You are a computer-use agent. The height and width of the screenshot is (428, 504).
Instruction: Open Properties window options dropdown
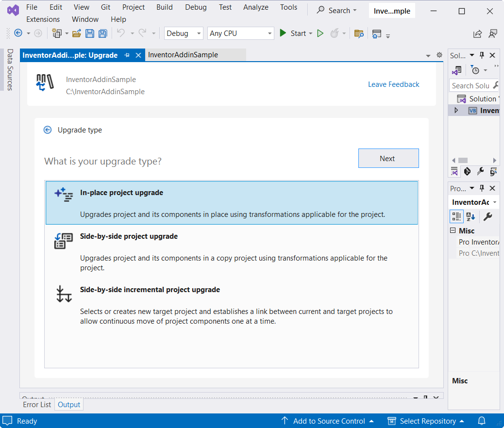472,188
